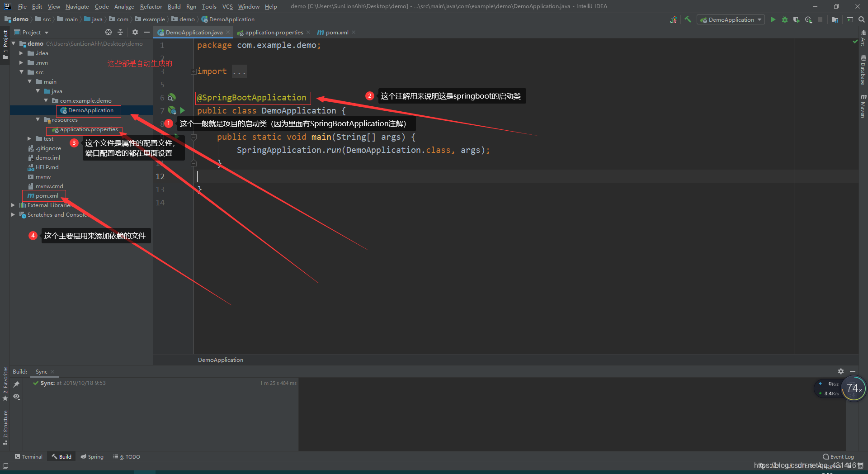
Task: Switch to pom.xml editor tab
Action: pyautogui.click(x=337, y=32)
